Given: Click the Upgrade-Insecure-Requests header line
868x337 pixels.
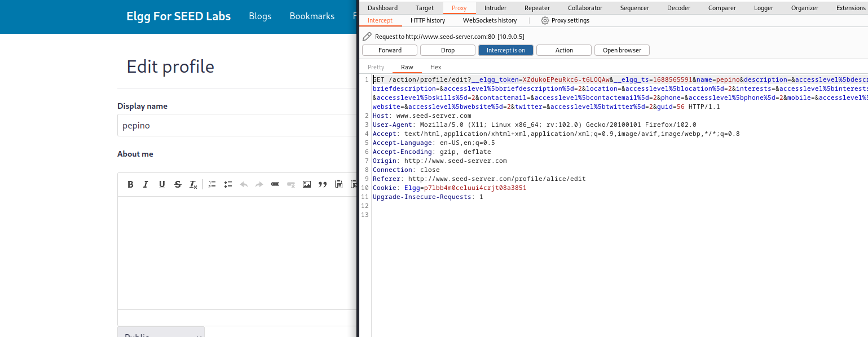Looking at the screenshot, I should (x=428, y=197).
